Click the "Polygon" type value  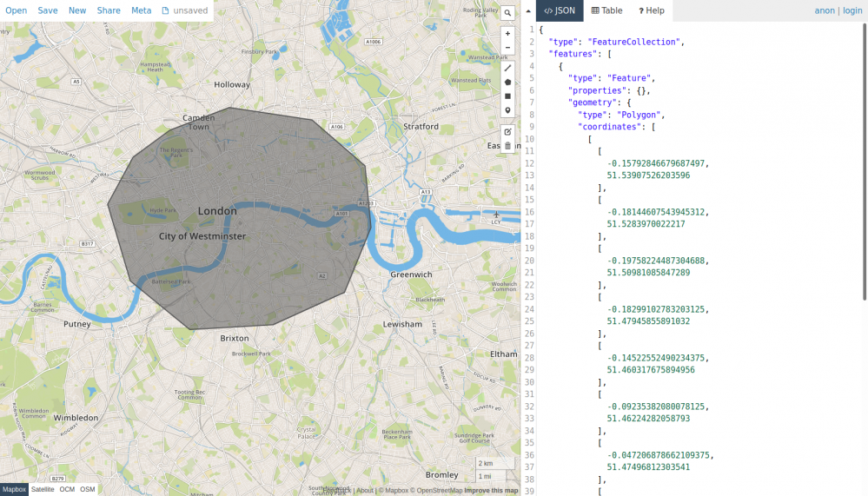(639, 116)
